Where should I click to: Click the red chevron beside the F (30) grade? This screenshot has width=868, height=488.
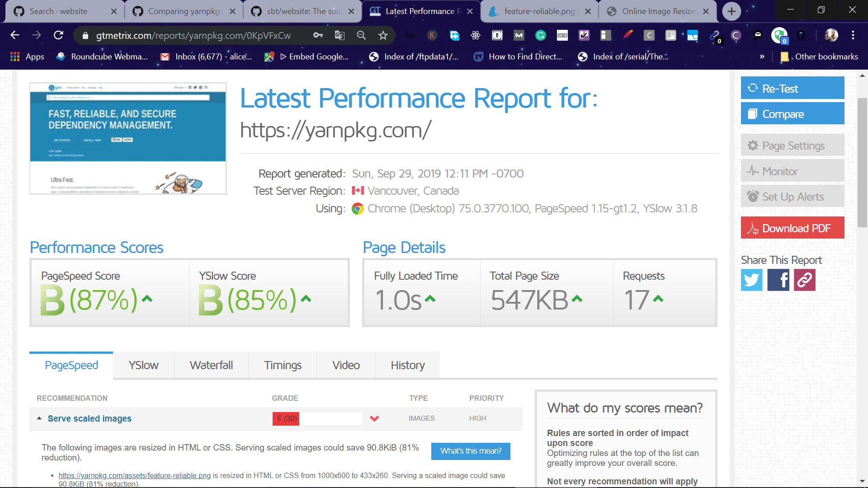click(x=374, y=418)
